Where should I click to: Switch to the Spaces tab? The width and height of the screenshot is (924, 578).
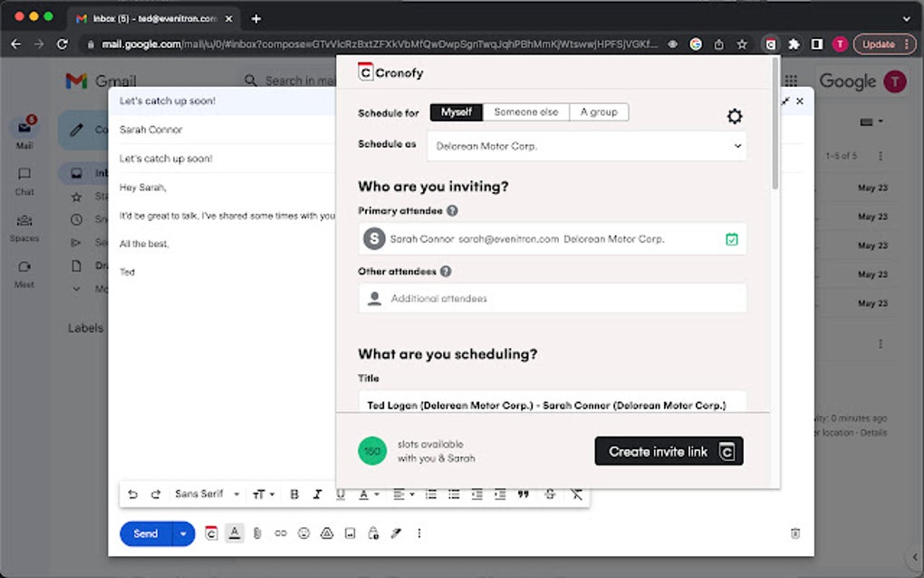24,223
